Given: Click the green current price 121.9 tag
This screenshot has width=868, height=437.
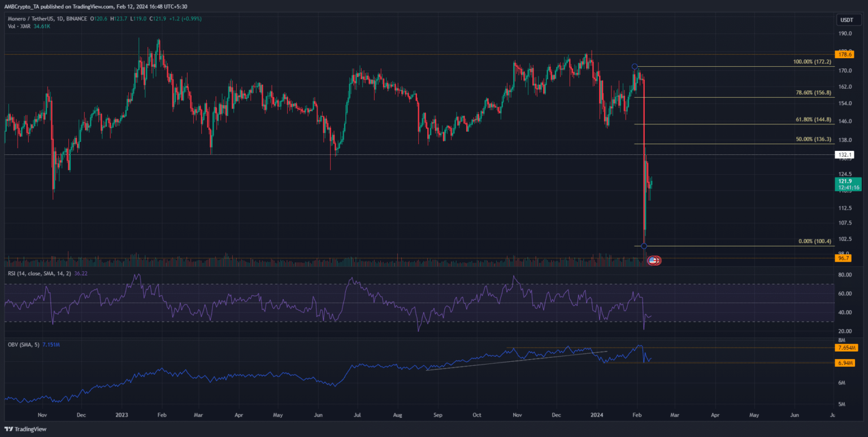Looking at the screenshot, I should point(847,184).
